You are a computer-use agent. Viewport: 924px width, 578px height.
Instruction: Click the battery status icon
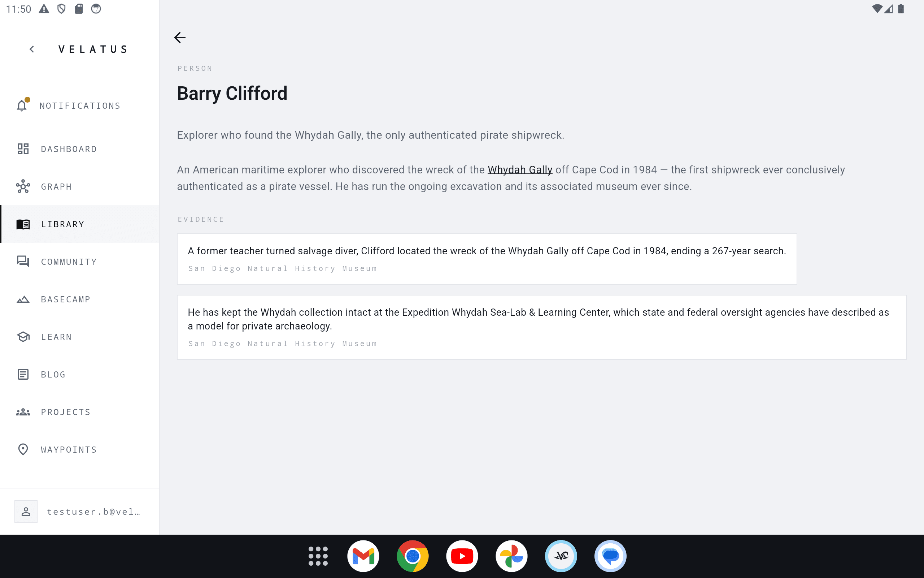point(901,9)
